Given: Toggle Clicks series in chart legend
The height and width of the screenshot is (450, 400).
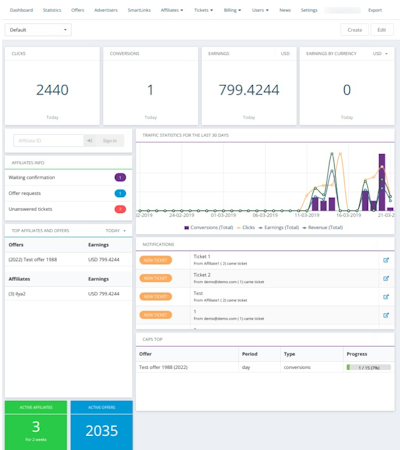Looking at the screenshot, I should point(246,227).
